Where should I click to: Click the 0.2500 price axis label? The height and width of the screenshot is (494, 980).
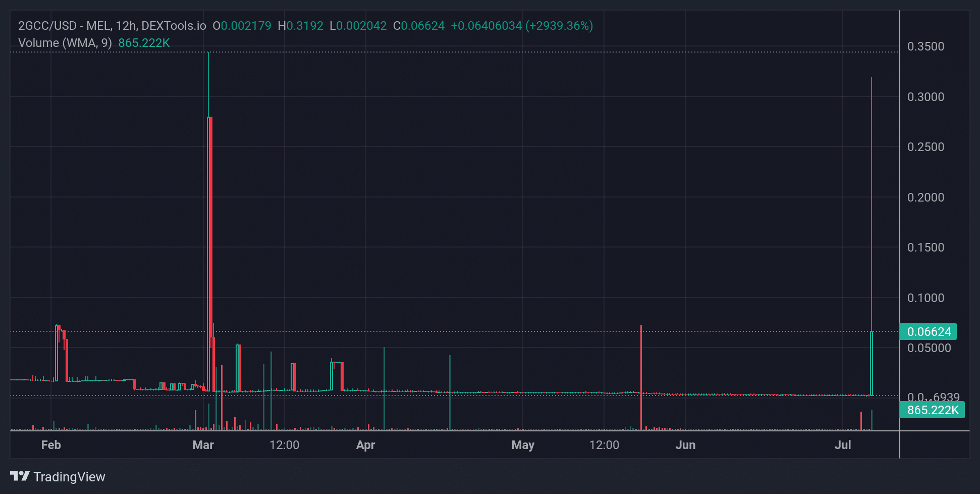(925, 147)
